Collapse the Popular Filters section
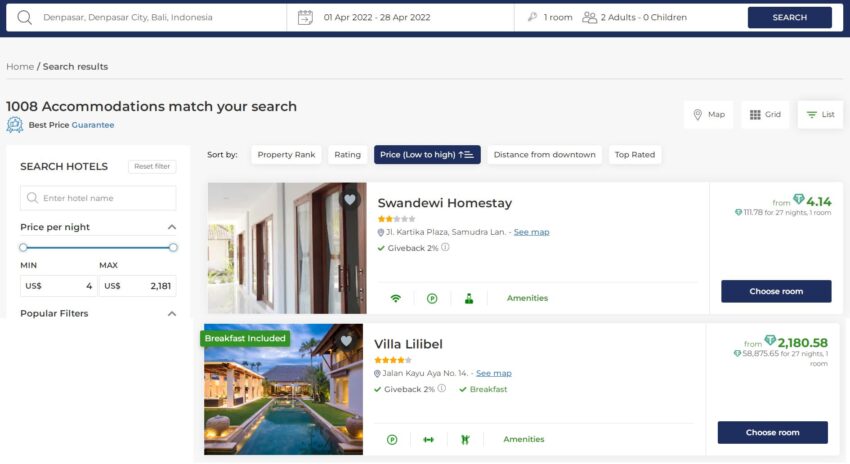Screen dimensions: 850x464 click(172, 314)
